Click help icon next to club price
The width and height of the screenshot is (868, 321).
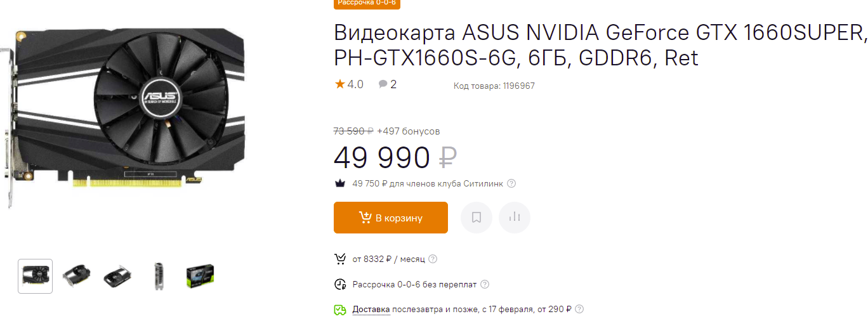(x=511, y=184)
